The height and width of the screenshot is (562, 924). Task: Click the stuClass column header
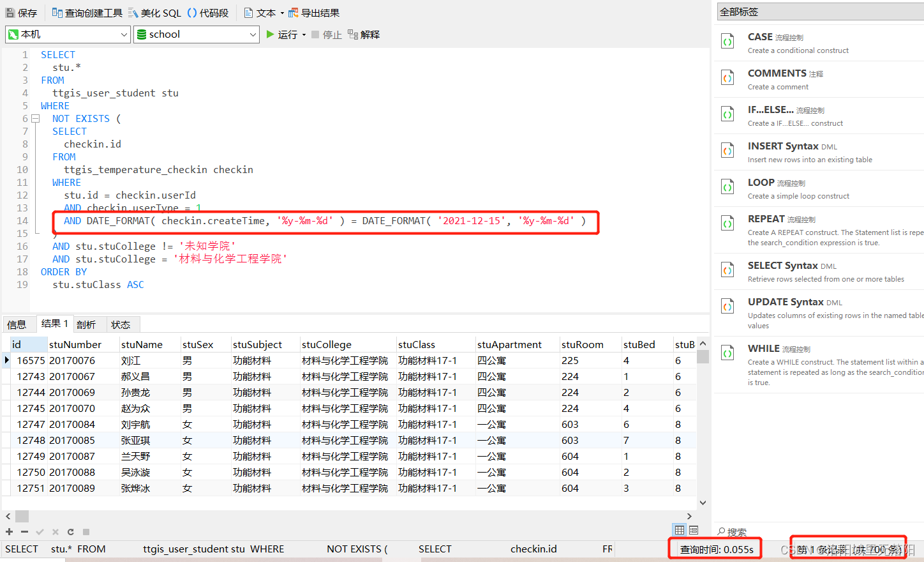(x=436, y=344)
